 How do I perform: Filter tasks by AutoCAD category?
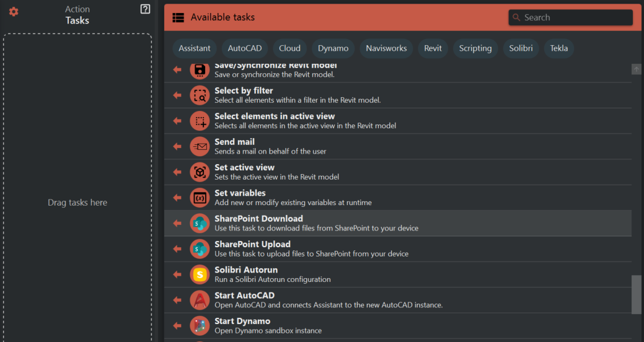pyautogui.click(x=245, y=48)
